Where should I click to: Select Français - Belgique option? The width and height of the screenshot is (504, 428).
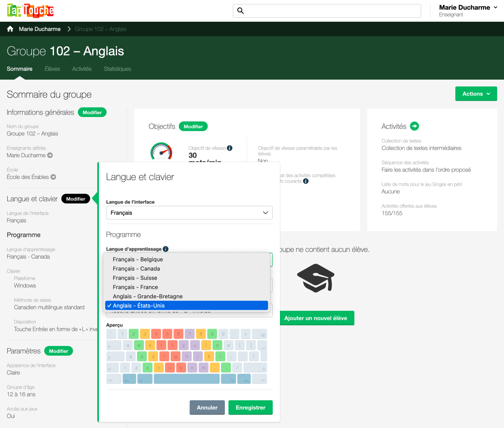pos(187,259)
